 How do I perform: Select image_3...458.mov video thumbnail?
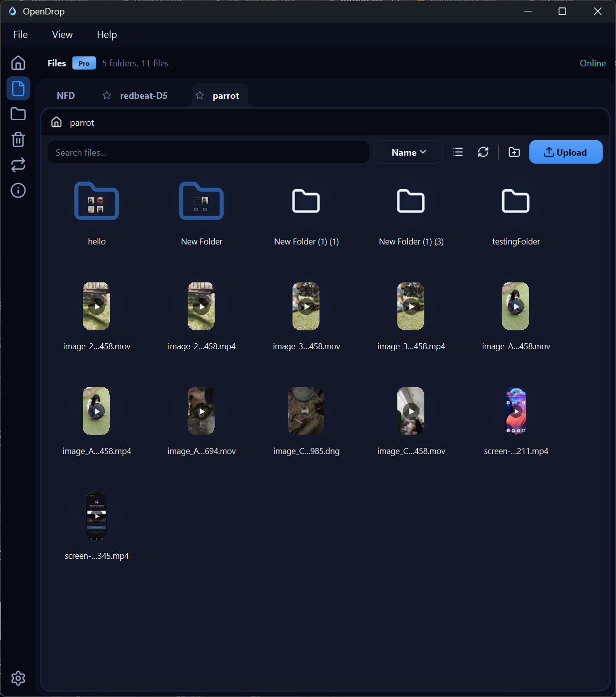[x=306, y=306]
